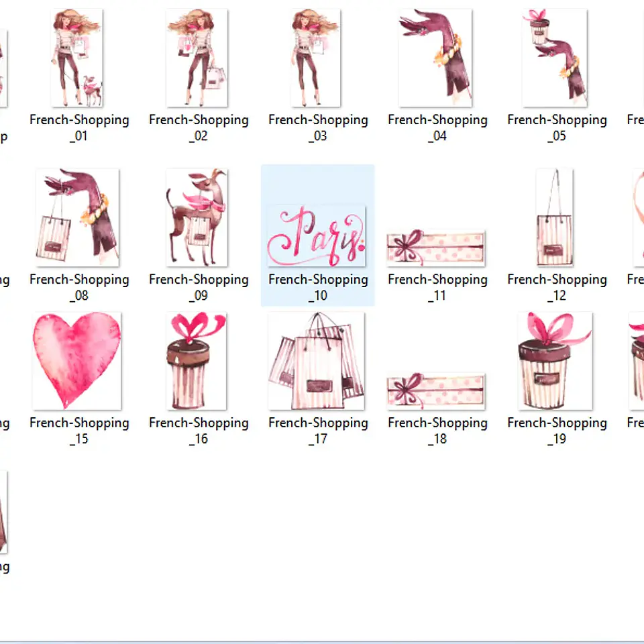Click the French-Shopping_10 file name label
The width and height of the screenshot is (644, 644).
pos(318,287)
